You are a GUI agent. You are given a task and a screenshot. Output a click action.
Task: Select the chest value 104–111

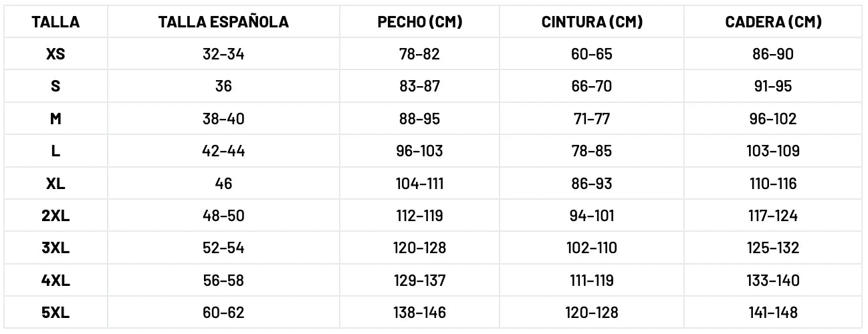coord(419,184)
